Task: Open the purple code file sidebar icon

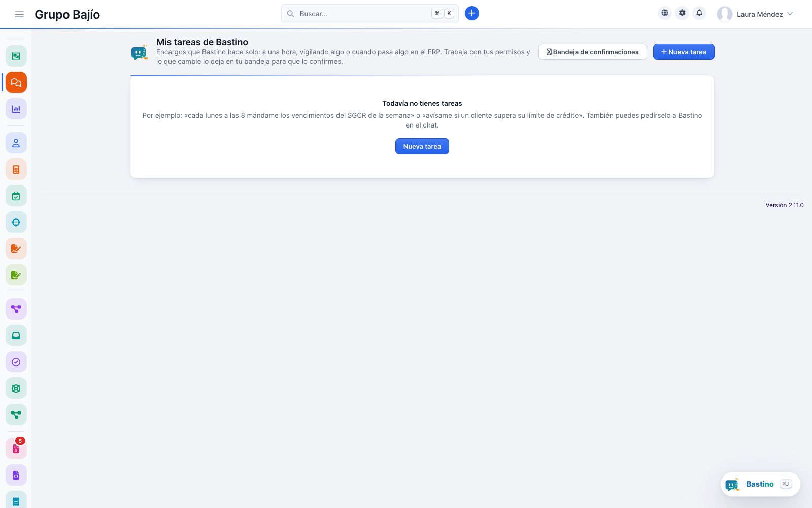Action: 16,475
